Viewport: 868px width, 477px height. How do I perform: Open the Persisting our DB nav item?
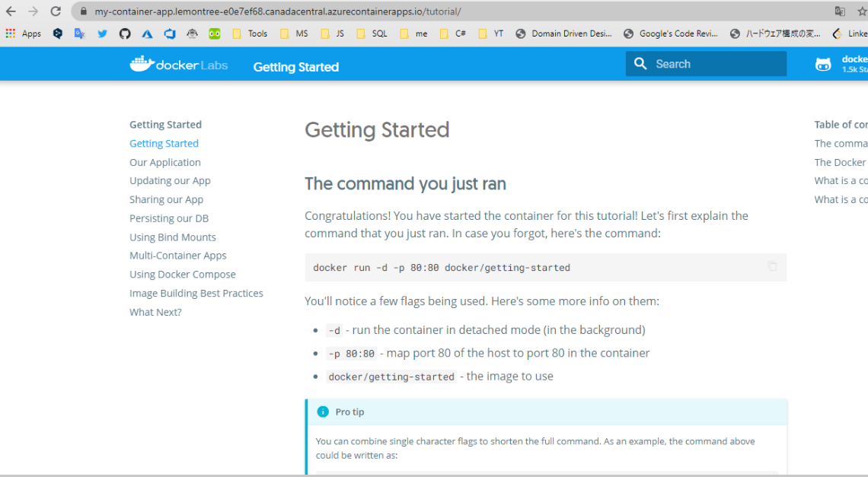pos(169,218)
